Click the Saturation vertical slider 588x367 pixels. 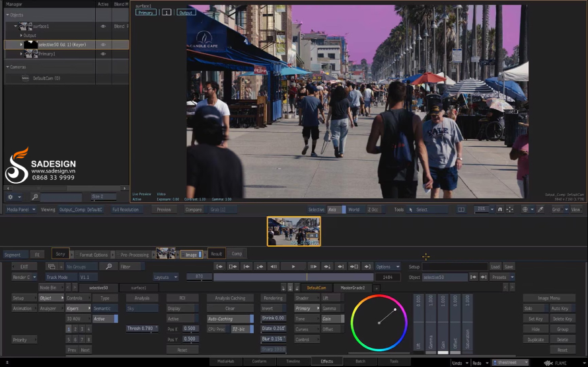(x=467, y=324)
